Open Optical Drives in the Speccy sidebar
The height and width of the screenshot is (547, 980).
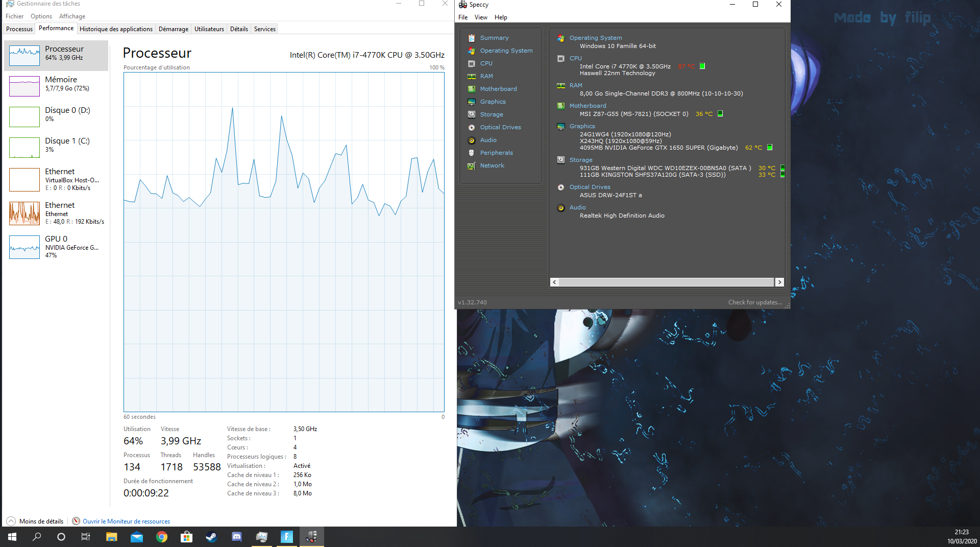[500, 127]
